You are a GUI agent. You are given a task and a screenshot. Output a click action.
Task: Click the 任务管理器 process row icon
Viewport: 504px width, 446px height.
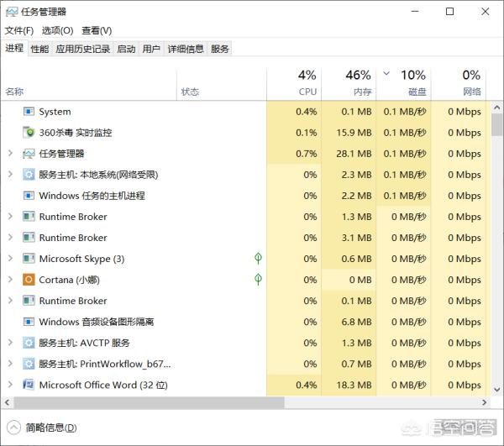(x=29, y=154)
